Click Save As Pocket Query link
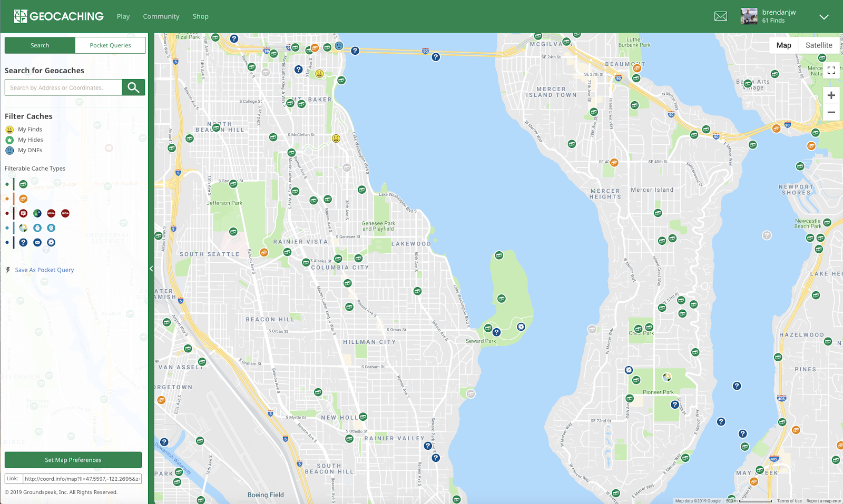 click(x=44, y=270)
